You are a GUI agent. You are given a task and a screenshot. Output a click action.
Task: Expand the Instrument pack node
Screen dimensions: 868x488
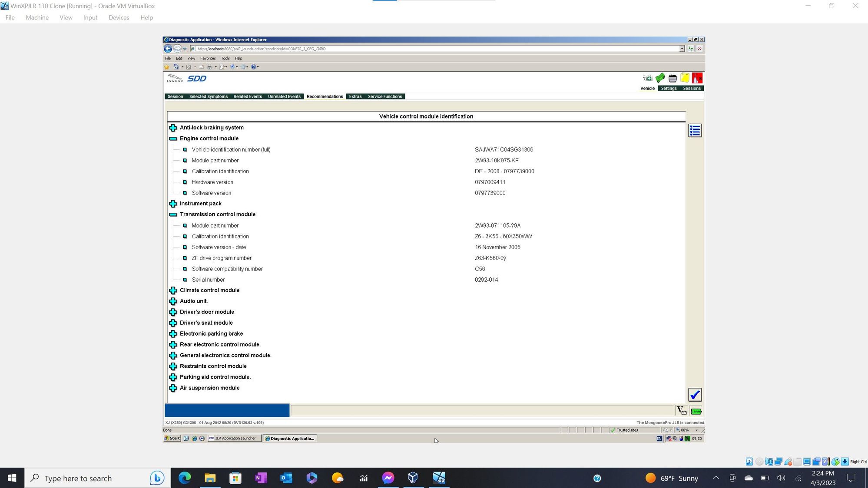click(x=173, y=204)
